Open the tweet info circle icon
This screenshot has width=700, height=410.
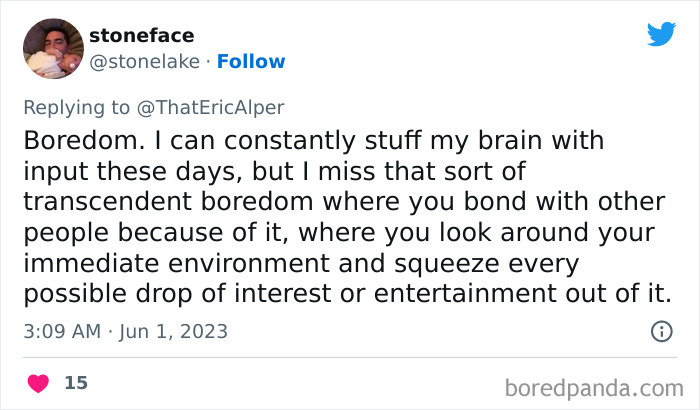point(661,331)
